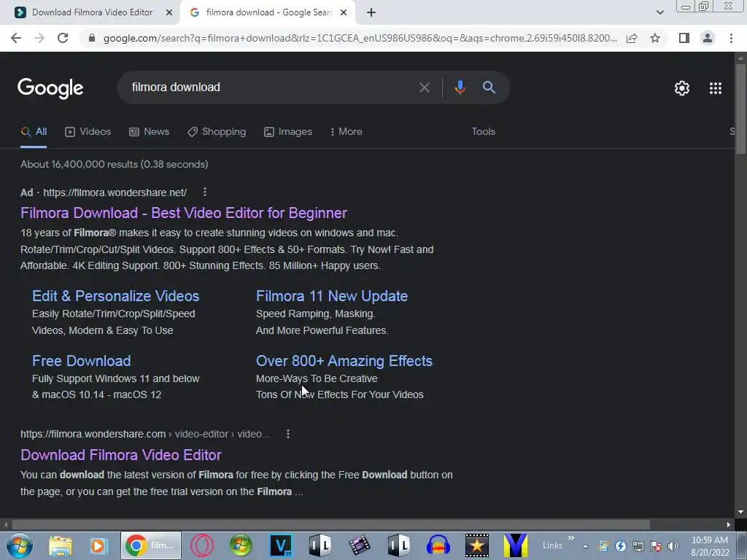Screen dimensions: 747x560
Task: Click the volume speaker tray icon
Action: click(x=673, y=546)
